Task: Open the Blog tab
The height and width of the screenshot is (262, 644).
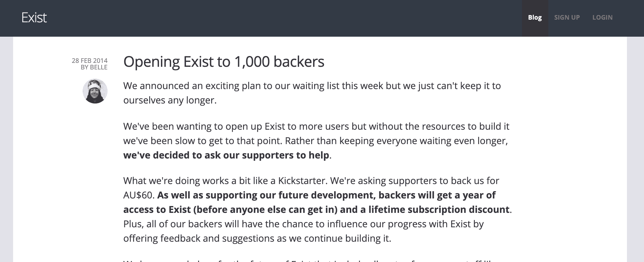Action: click(x=534, y=18)
